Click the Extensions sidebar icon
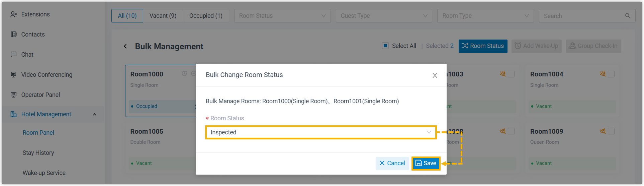Image resolution: width=644 pixels, height=186 pixels. click(14, 14)
